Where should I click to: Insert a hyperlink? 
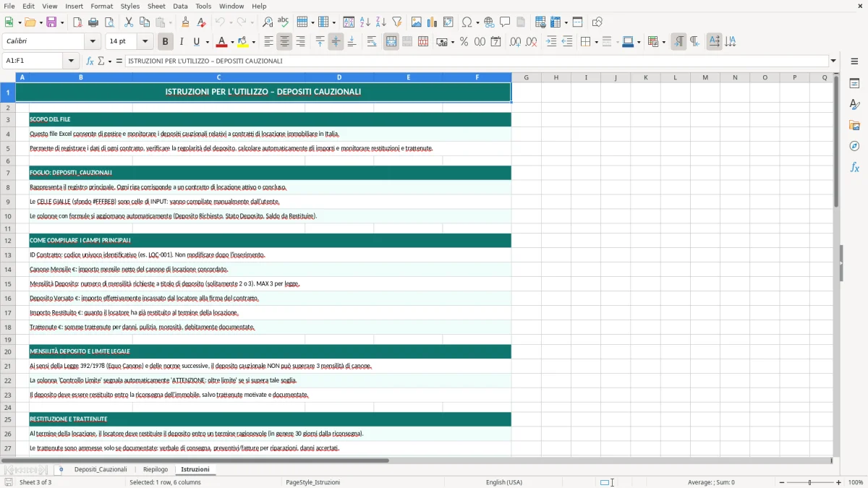tap(489, 22)
